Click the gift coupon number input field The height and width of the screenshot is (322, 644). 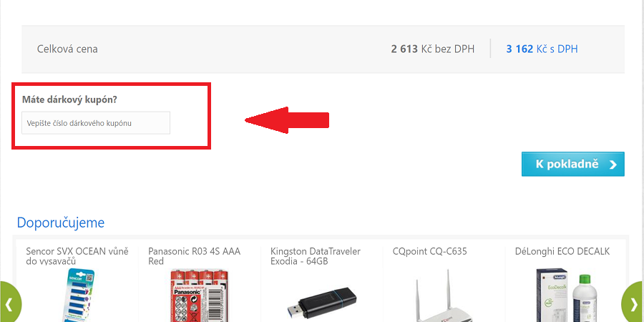point(96,123)
